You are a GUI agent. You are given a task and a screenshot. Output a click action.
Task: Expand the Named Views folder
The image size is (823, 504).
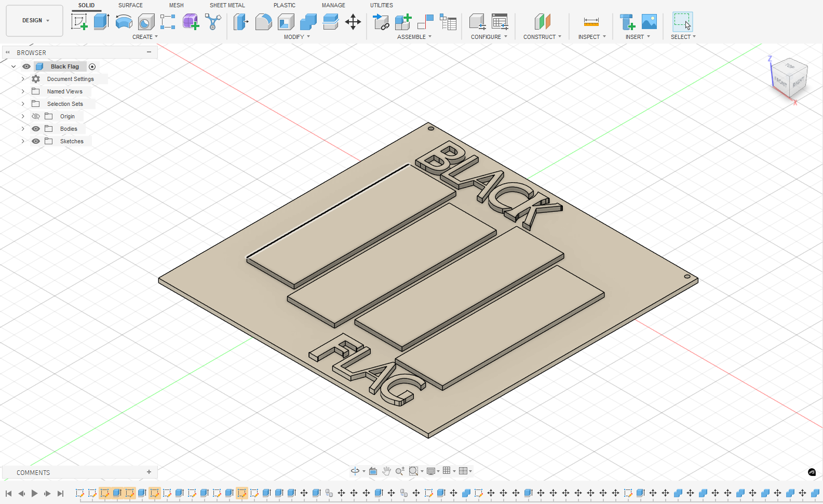pyautogui.click(x=23, y=91)
